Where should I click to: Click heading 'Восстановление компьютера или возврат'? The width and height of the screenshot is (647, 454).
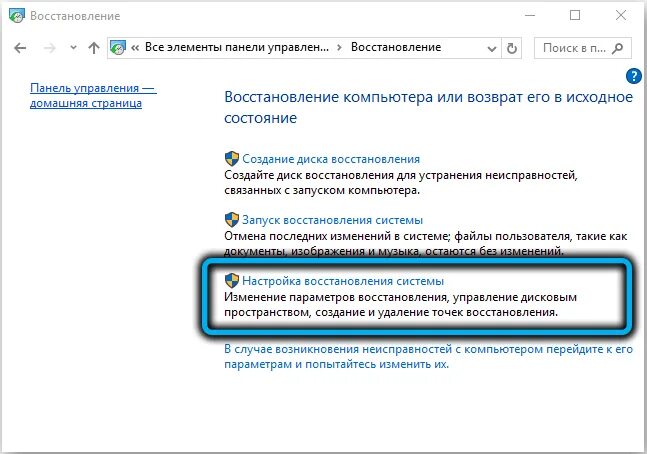[428, 107]
